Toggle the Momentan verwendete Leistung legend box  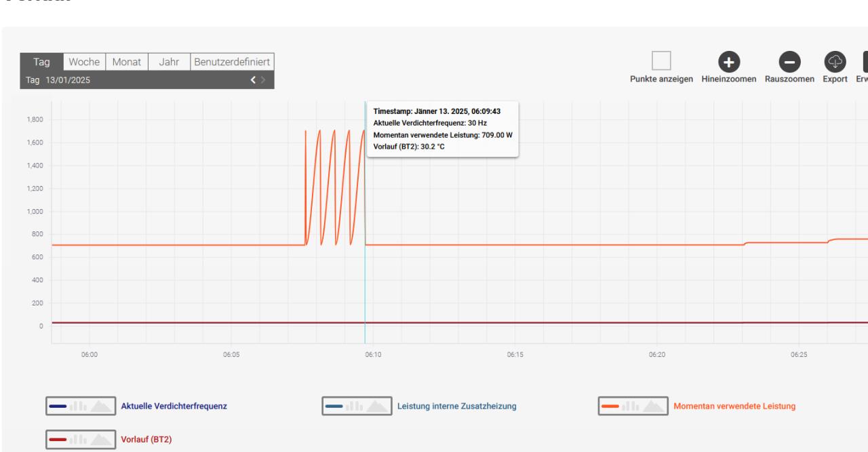coord(632,407)
